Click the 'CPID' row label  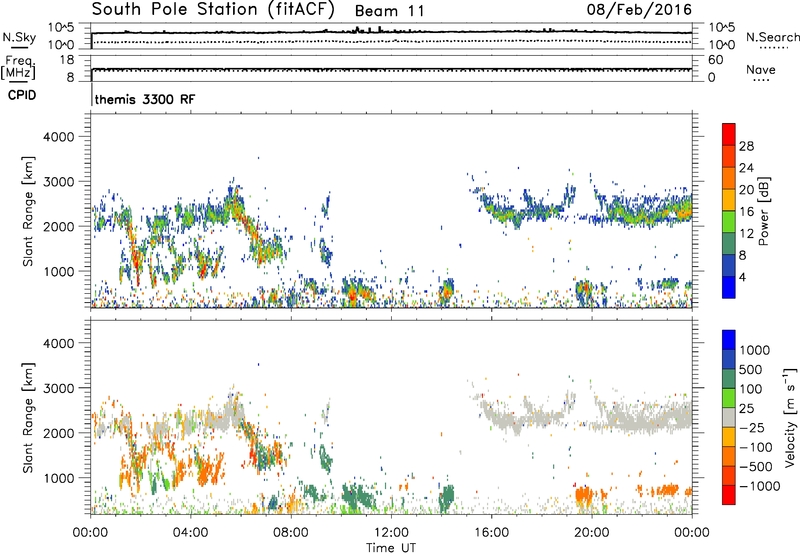click(22, 95)
